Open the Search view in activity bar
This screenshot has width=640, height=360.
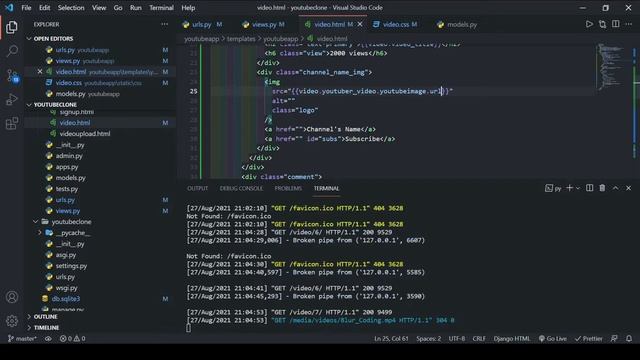(x=12, y=51)
